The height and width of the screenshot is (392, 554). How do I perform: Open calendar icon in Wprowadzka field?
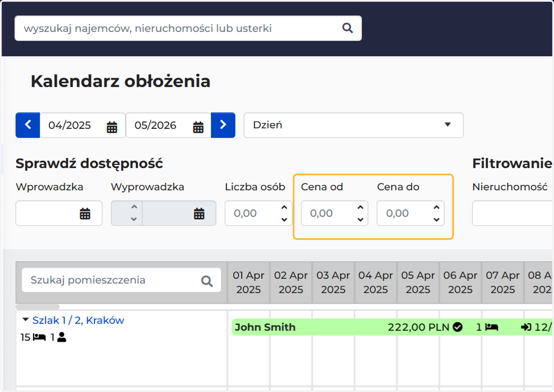tap(85, 213)
